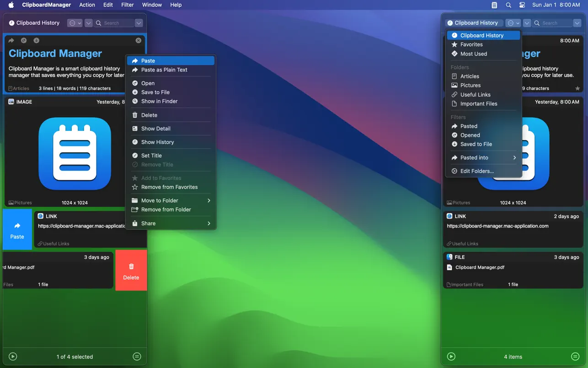Select Favorites in the list dropdown
The width and height of the screenshot is (588, 368).
coord(483,44)
